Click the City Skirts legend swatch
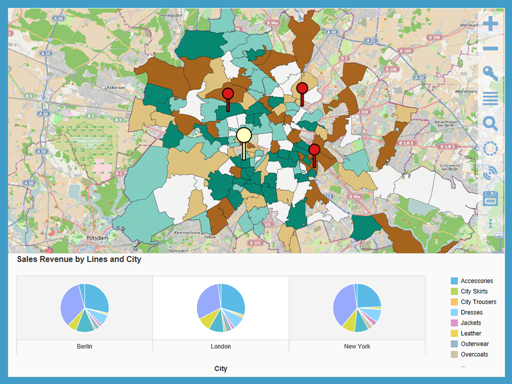The width and height of the screenshot is (512, 384). 454,291
